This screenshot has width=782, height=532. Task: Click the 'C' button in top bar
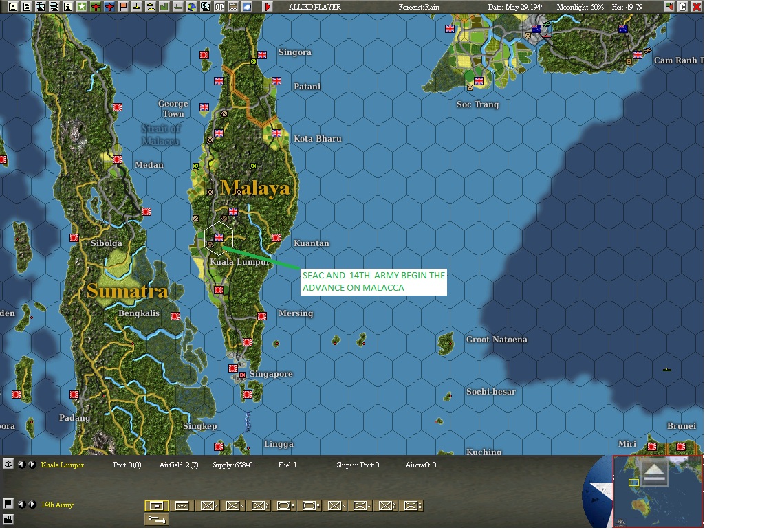pos(683,6)
